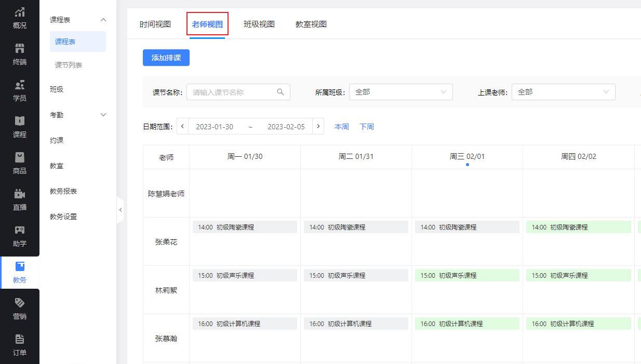Expand the 考勤 submenu
The width and height of the screenshot is (641, 364).
(x=103, y=115)
